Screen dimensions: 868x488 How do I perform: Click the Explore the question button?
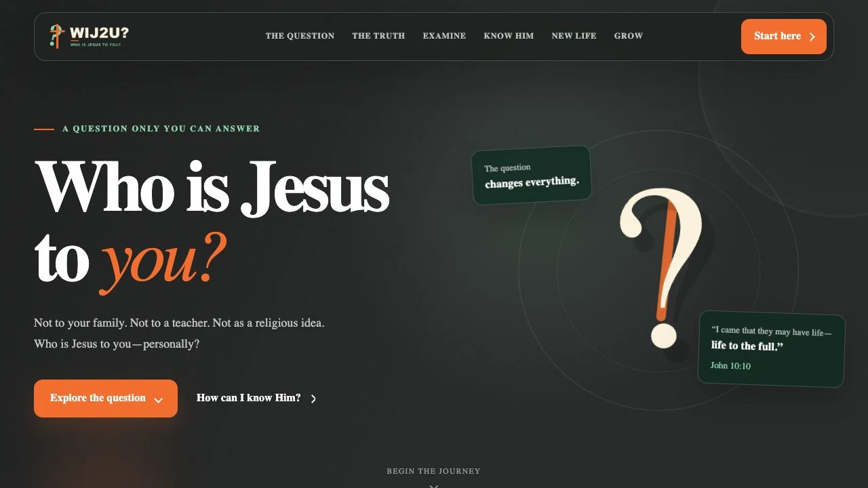(x=106, y=399)
